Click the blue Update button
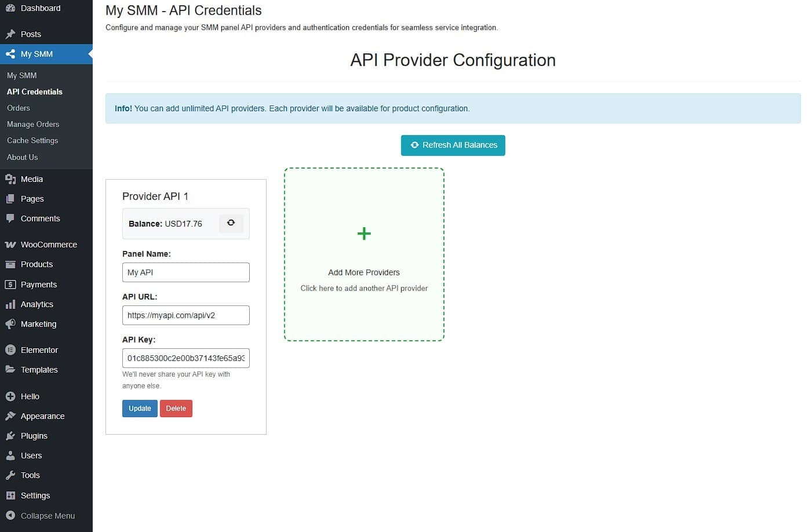Screen dimensions: 809x532 click(140, 409)
